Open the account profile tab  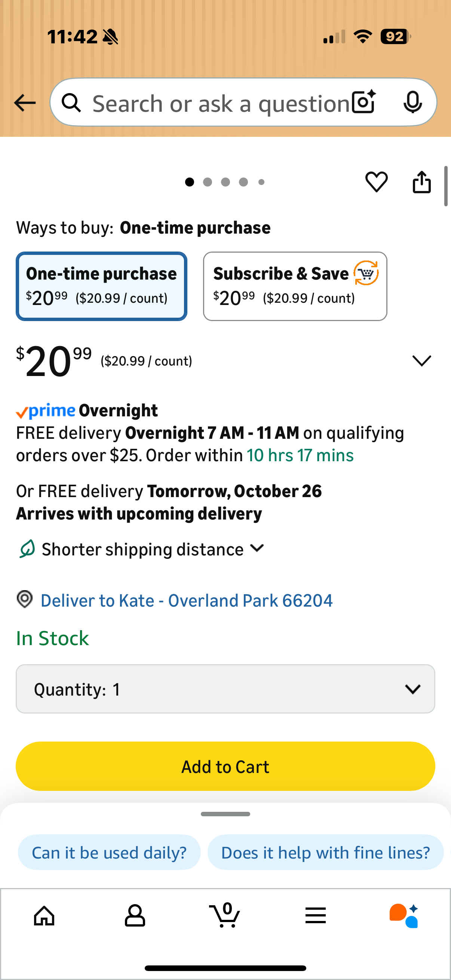pos(135,915)
